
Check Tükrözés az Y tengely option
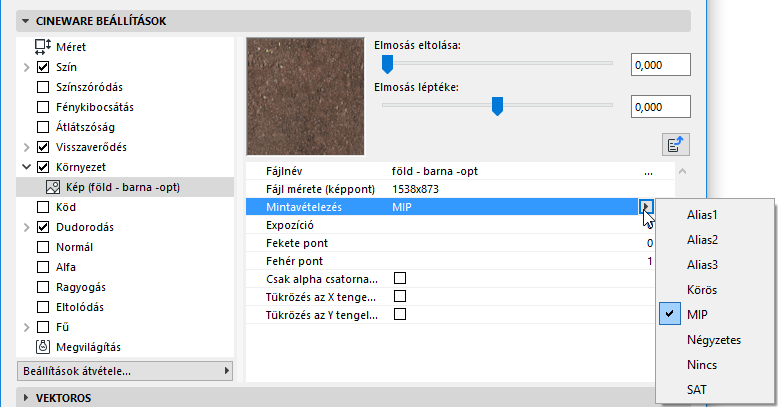click(x=400, y=314)
